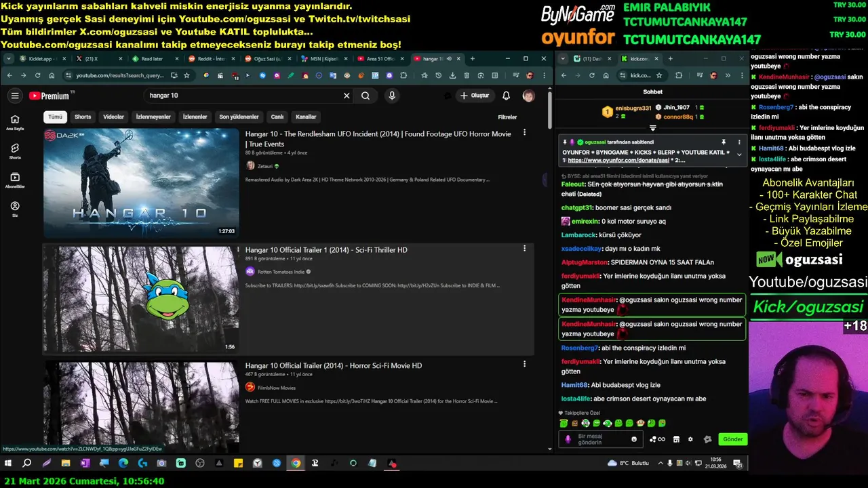Click the Oluştur create button
The image size is (868, 488).
[x=475, y=96]
